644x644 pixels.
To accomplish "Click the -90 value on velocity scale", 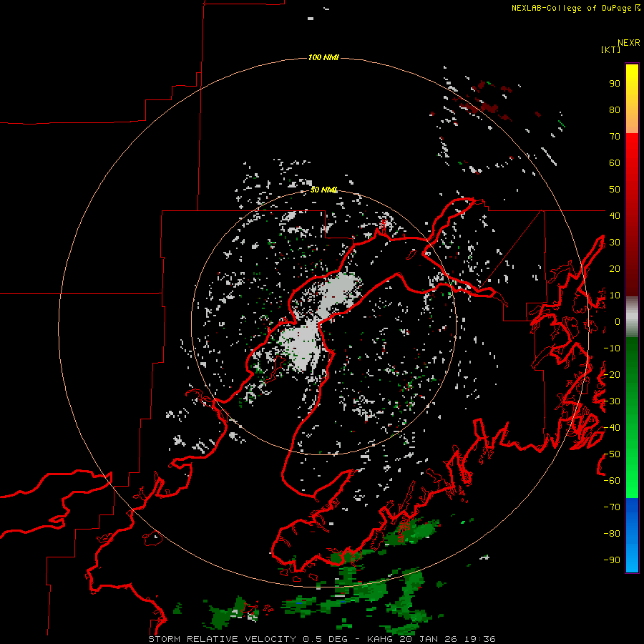I will (612, 560).
